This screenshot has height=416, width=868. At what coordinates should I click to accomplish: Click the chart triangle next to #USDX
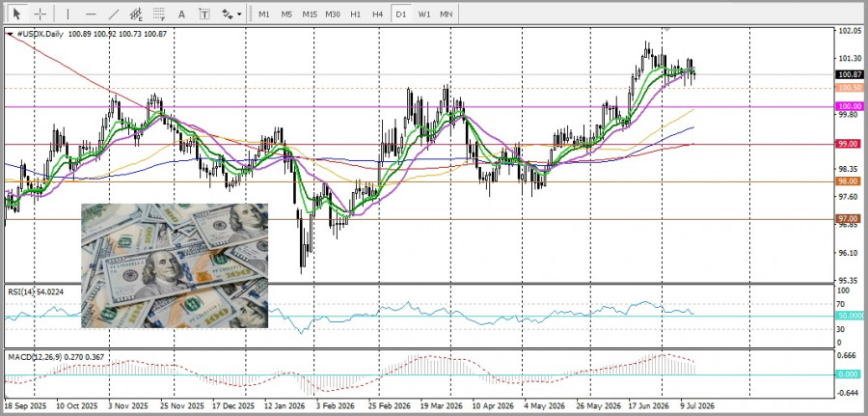tap(10, 34)
